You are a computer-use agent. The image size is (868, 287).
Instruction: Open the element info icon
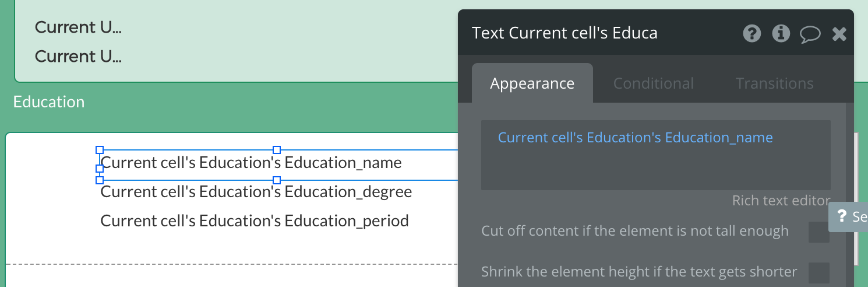tap(781, 34)
